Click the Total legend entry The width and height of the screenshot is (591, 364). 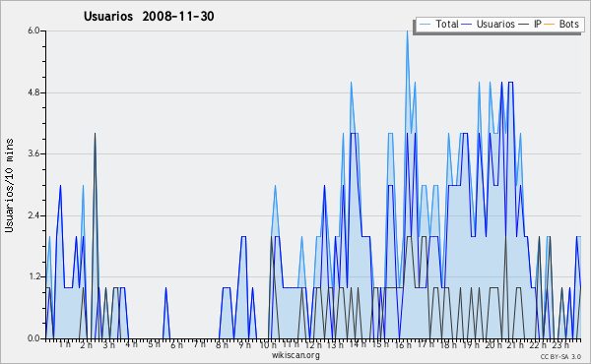439,24
